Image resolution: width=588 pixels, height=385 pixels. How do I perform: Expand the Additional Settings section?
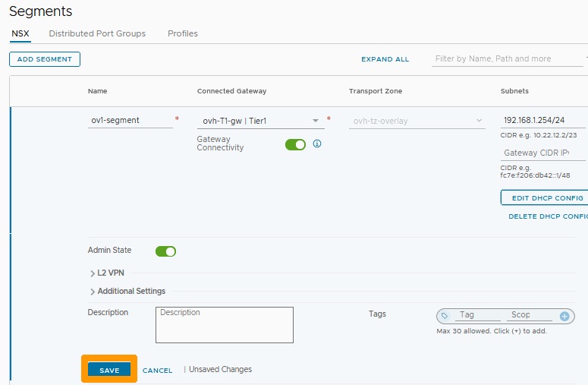pyautogui.click(x=128, y=291)
